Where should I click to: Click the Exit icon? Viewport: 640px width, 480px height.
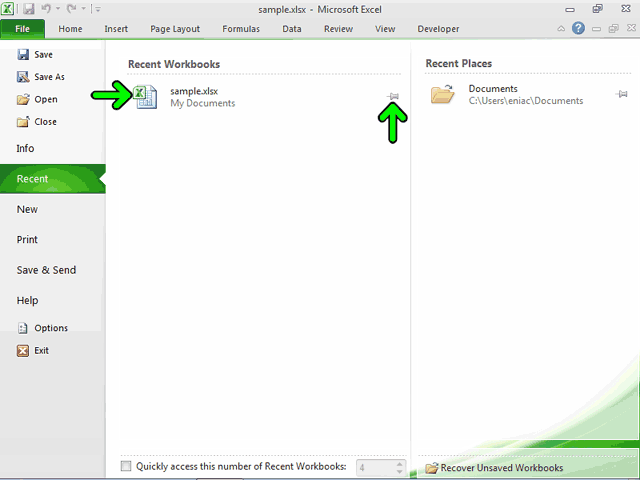click(23, 351)
